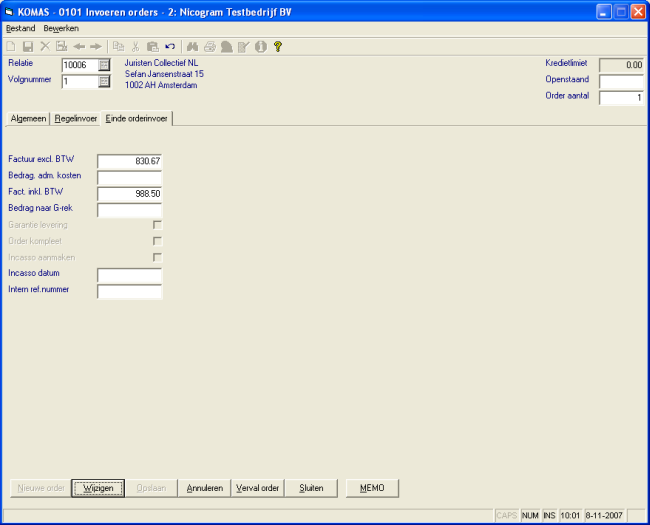Image resolution: width=650 pixels, height=525 pixels.
Task: Click the Paste clipboard icon
Action: 153,46
